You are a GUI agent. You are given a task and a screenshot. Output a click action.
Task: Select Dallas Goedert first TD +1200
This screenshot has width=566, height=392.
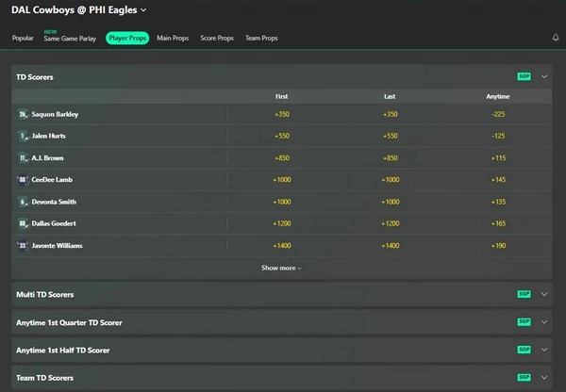click(x=282, y=223)
